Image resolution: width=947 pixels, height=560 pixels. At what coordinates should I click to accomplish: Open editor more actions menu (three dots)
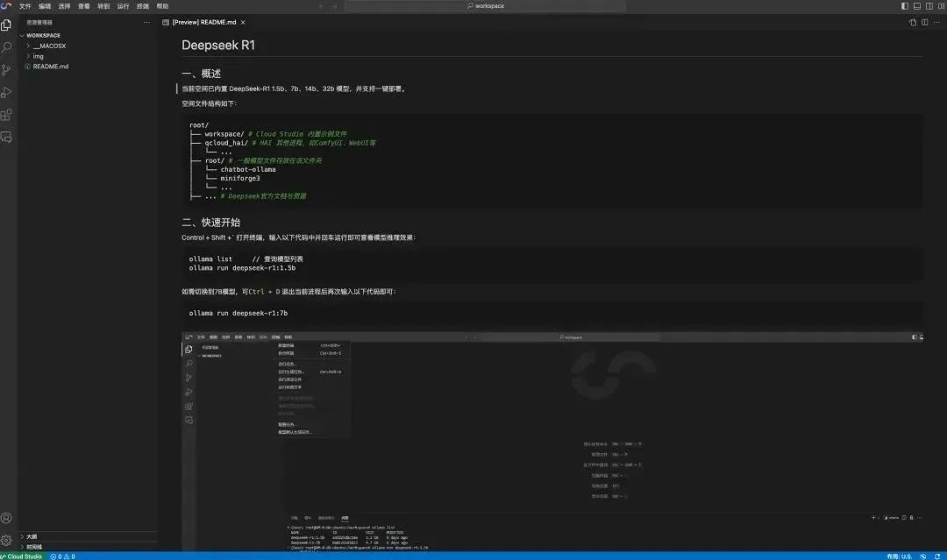point(936,22)
